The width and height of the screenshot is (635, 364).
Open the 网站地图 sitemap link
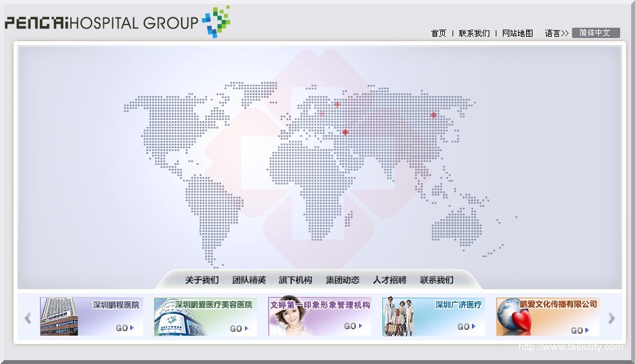point(517,34)
